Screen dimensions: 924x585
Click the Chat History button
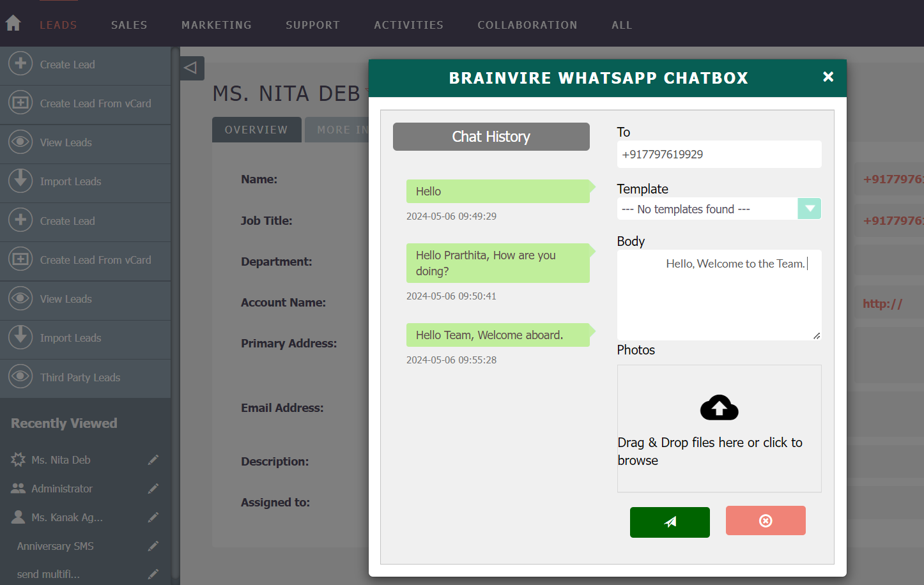[491, 137]
